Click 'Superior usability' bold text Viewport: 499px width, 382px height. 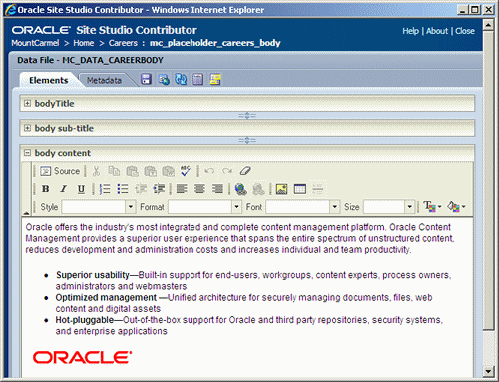point(93,275)
